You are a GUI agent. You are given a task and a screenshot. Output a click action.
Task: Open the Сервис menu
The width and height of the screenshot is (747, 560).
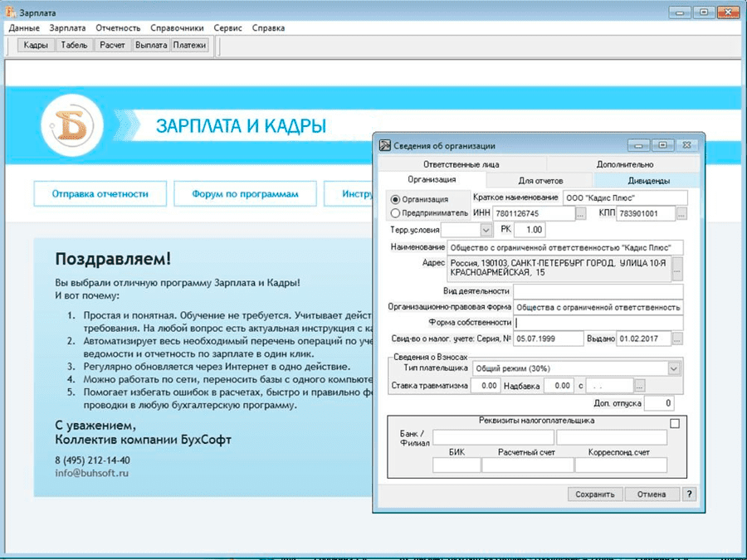[227, 28]
